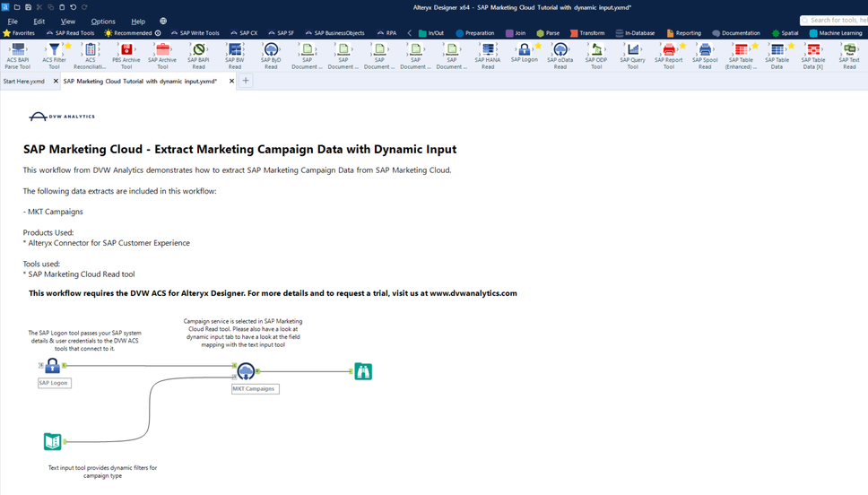Click the copy icon in title bar

pos(50,7)
